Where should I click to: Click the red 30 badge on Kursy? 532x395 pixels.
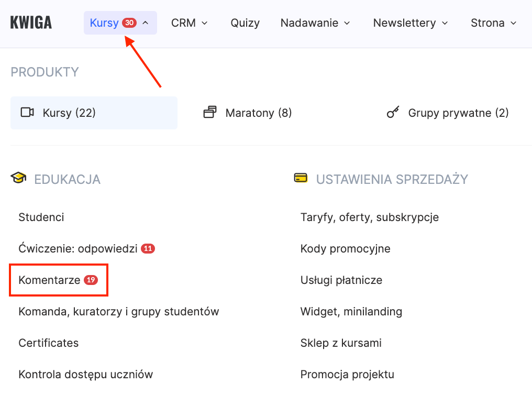click(129, 23)
